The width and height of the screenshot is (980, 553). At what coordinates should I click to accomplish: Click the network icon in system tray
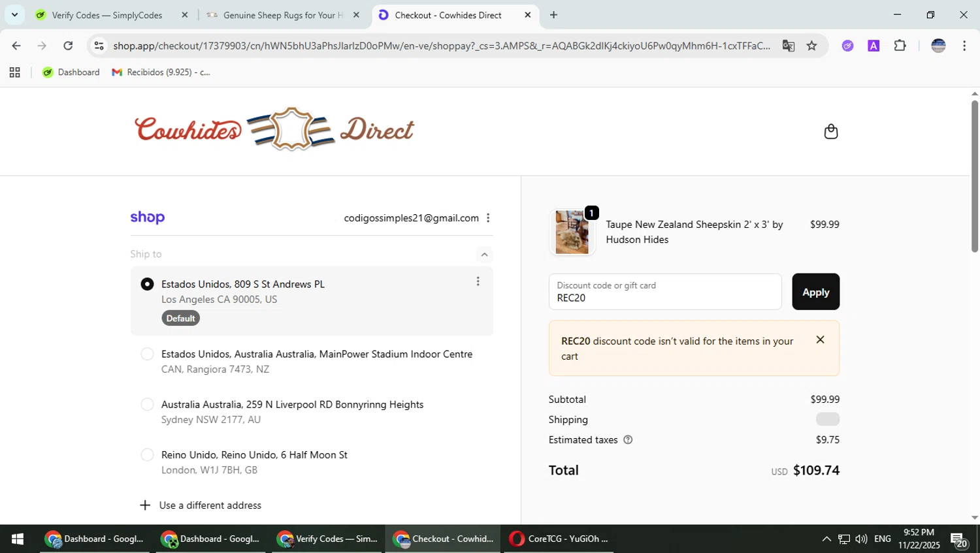tap(844, 539)
